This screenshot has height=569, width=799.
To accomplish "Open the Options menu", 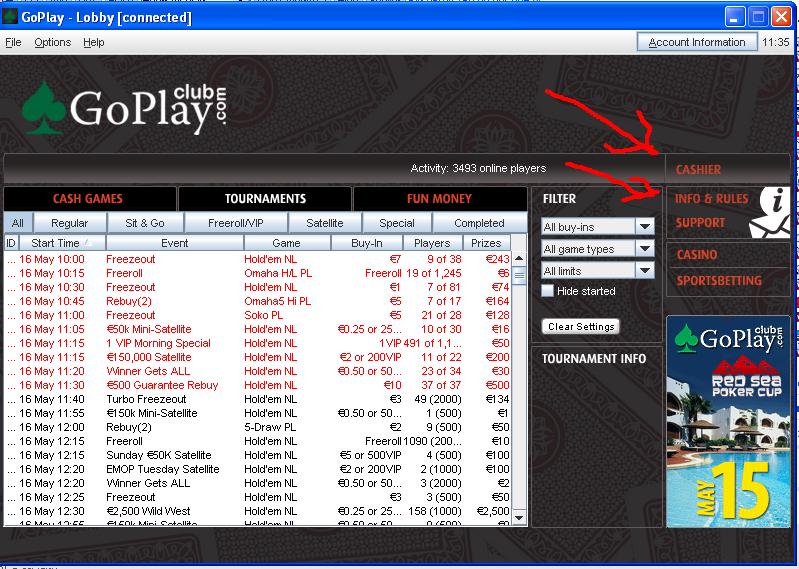I will tap(52, 42).
